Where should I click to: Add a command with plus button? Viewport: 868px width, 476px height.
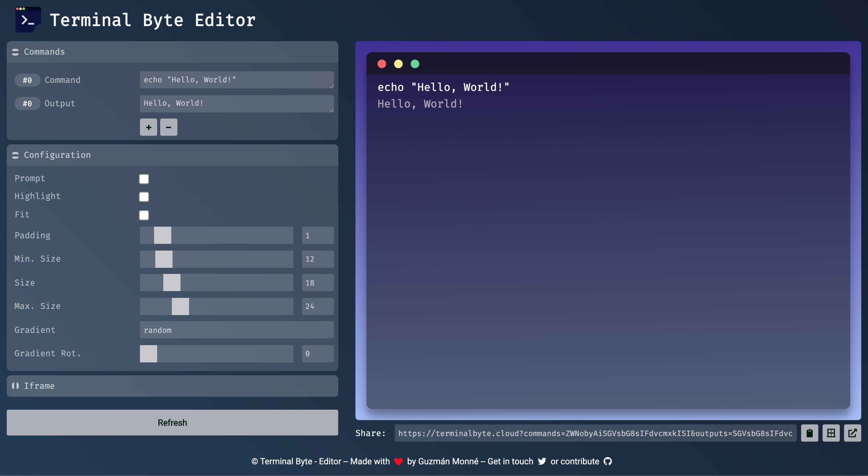149,127
